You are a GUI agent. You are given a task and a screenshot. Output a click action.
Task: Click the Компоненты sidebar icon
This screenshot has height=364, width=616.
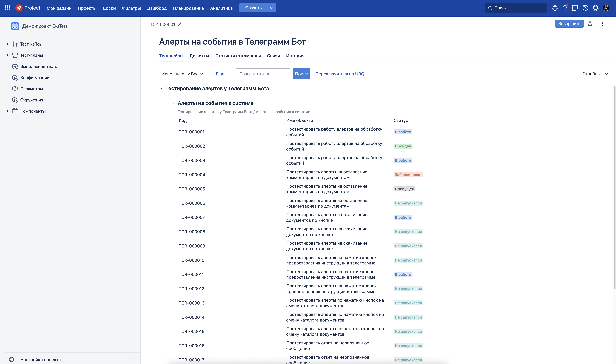(x=15, y=111)
